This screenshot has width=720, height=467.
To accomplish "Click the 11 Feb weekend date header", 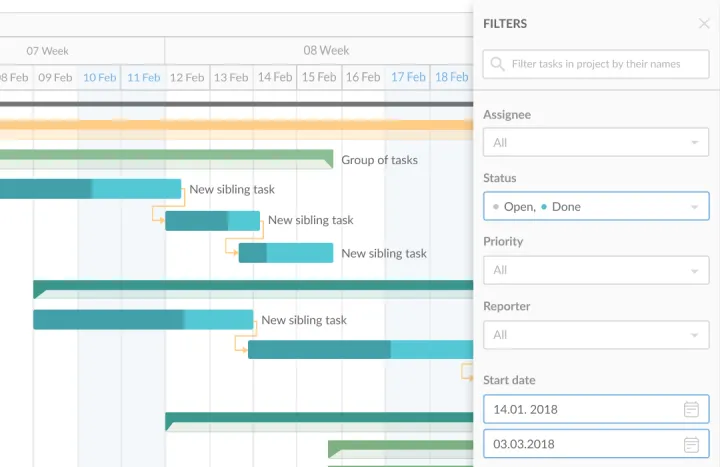I will tap(143, 77).
